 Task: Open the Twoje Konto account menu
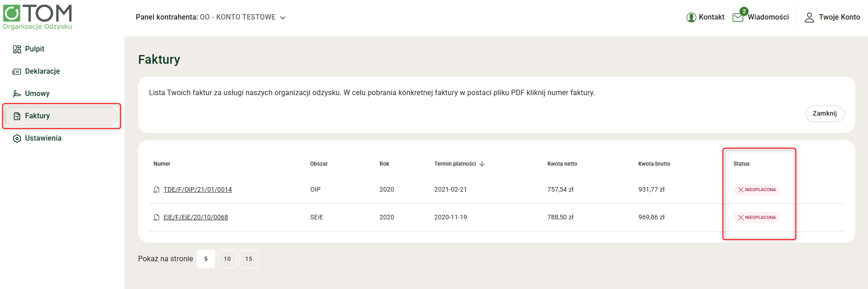pos(832,17)
